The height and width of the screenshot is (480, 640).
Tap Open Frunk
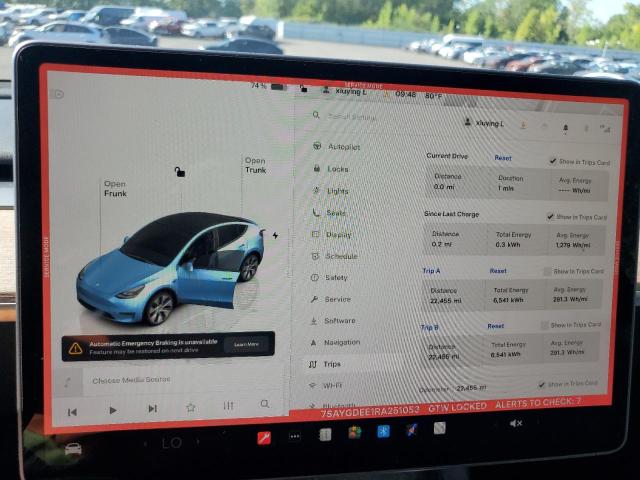click(x=115, y=189)
